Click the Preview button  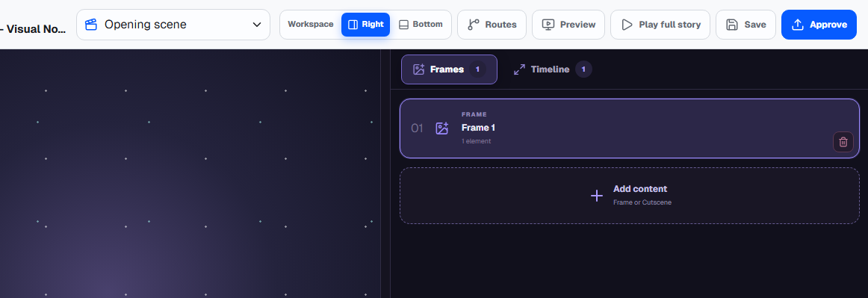coord(568,25)
